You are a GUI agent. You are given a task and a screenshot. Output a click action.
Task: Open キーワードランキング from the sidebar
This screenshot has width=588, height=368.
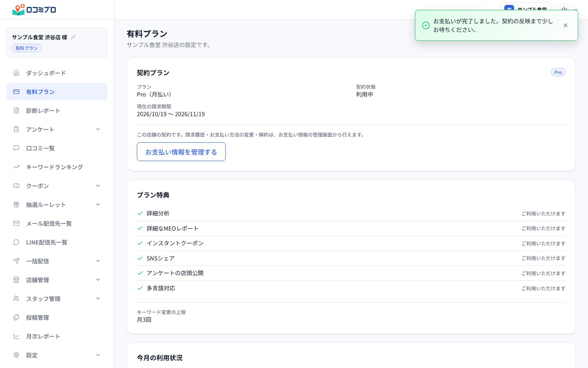[57, 167]
